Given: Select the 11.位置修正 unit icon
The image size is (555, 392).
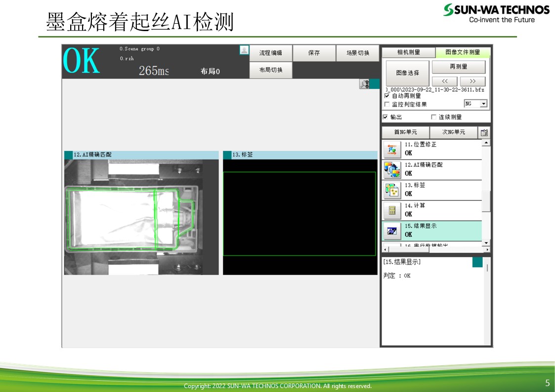Looking at the screenshot, I should [x=392, y=149].
